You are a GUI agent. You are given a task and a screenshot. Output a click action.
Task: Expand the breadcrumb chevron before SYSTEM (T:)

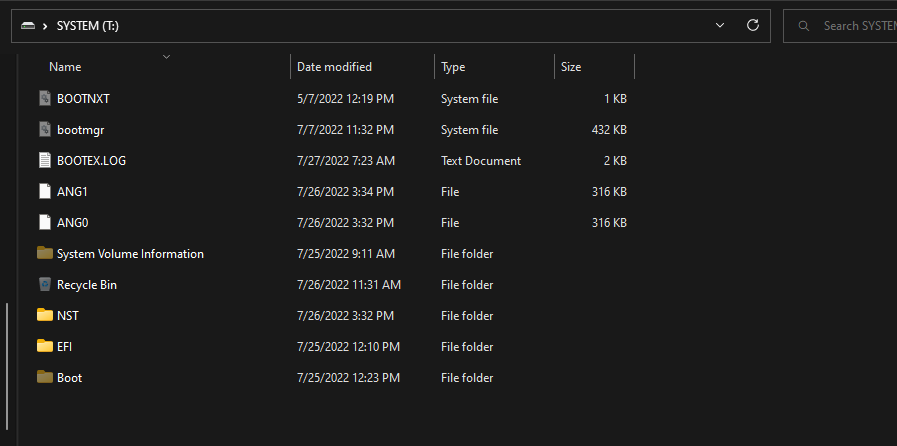point(46,26)
